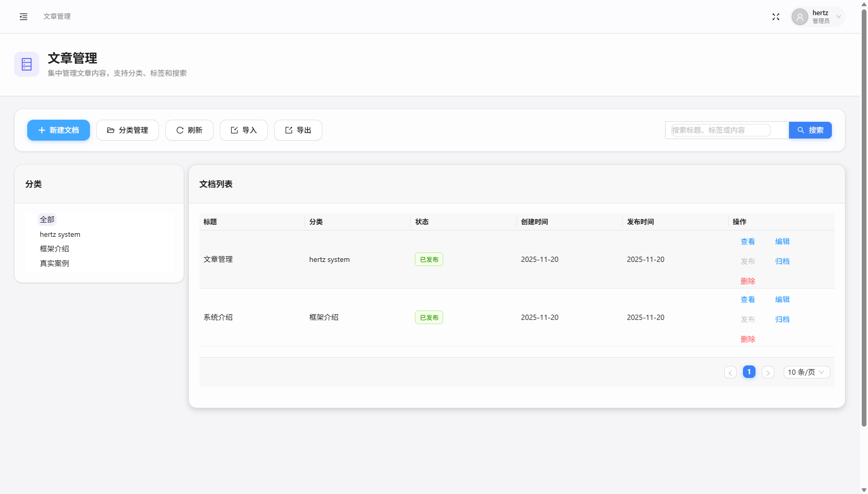868x494 pixels.
Task: Click the user avatar icon in header
Action: 800,16
